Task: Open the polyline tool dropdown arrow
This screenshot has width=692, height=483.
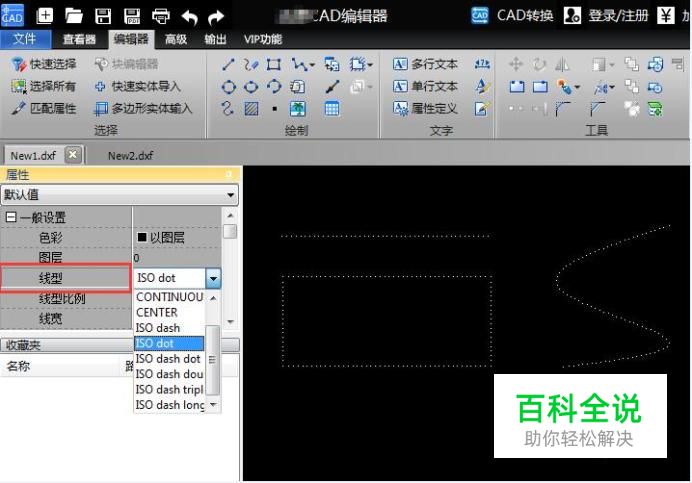Action: pyautogui.click(x=312, y=65)
